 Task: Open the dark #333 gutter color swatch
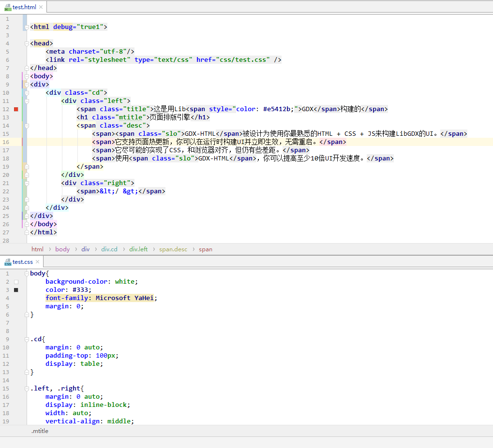16,290
